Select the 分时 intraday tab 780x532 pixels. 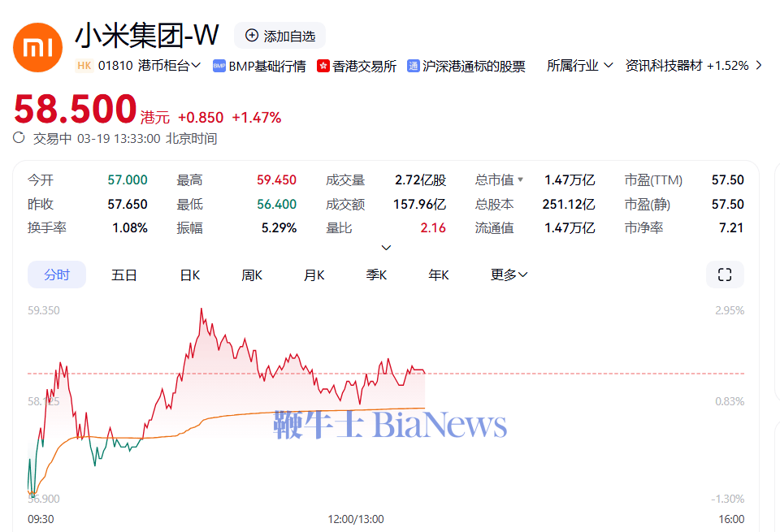coord(57,275)
